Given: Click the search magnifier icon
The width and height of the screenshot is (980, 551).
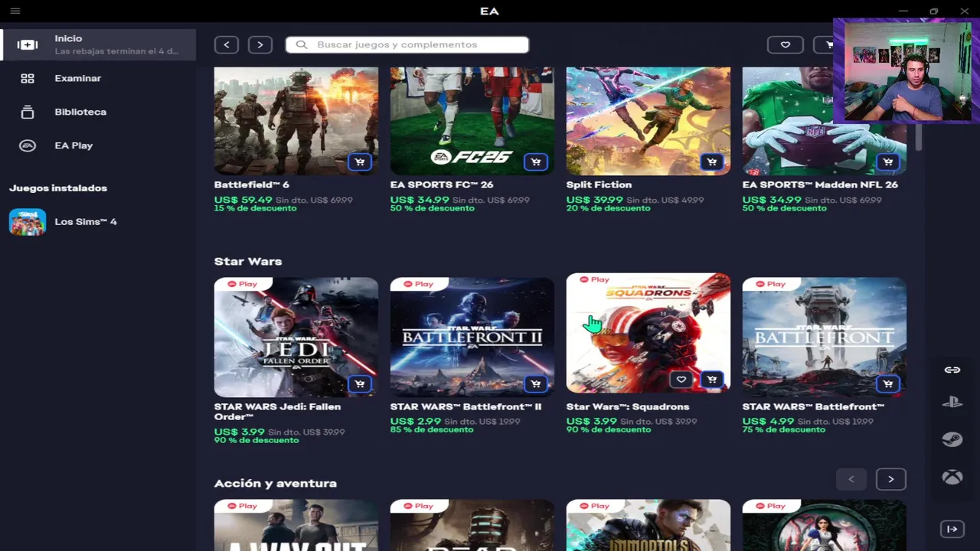Looking at the screenshot, I should point(302,44).
